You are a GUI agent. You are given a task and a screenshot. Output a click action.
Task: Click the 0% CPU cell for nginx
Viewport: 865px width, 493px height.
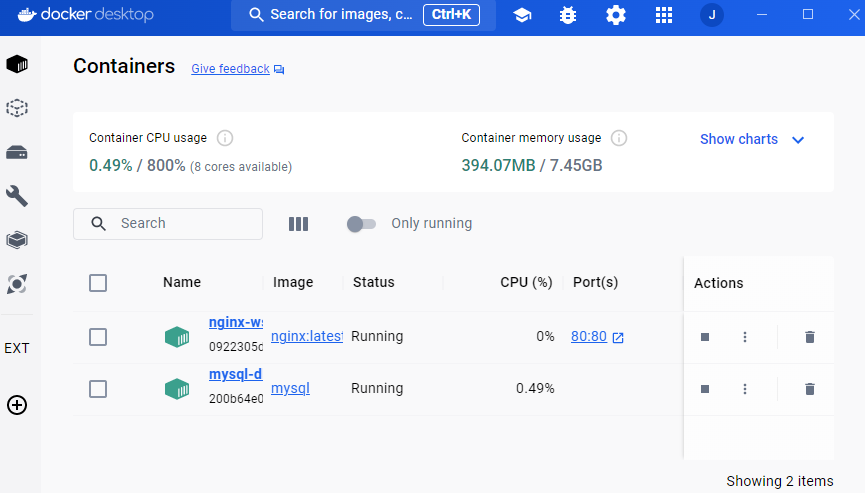coord(545,336)
